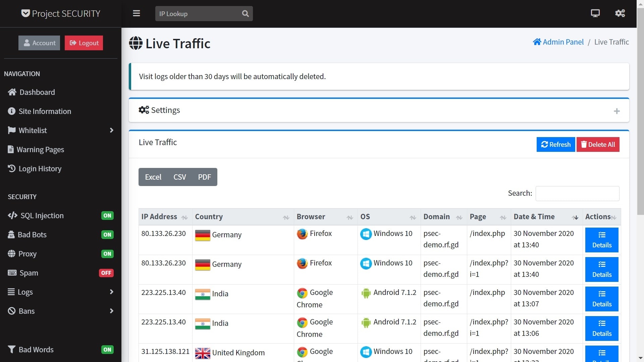The width and height of the screenshot is (644, 362).
Task: Open Login History in the sidebar
Action: [x=40, y=169]
